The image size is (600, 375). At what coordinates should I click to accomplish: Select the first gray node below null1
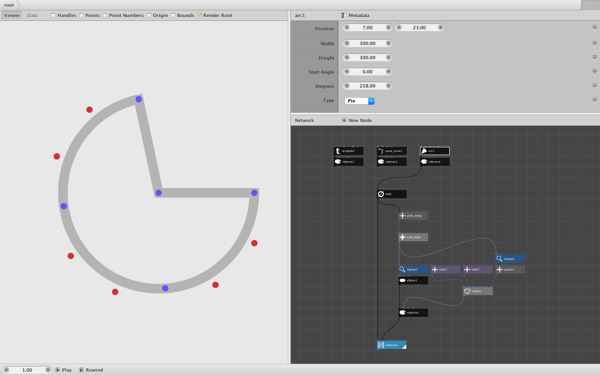click(x=413, y=216)
